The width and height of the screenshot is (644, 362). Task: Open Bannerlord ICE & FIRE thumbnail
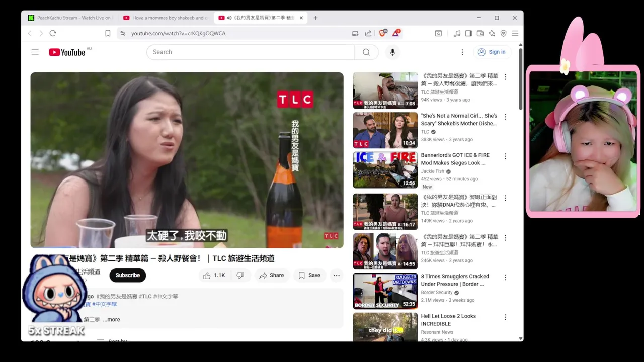(x=385, y=170)
